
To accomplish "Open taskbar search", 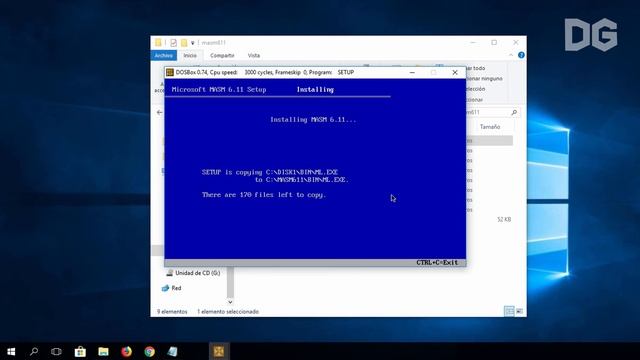I will tap(34, 351).
